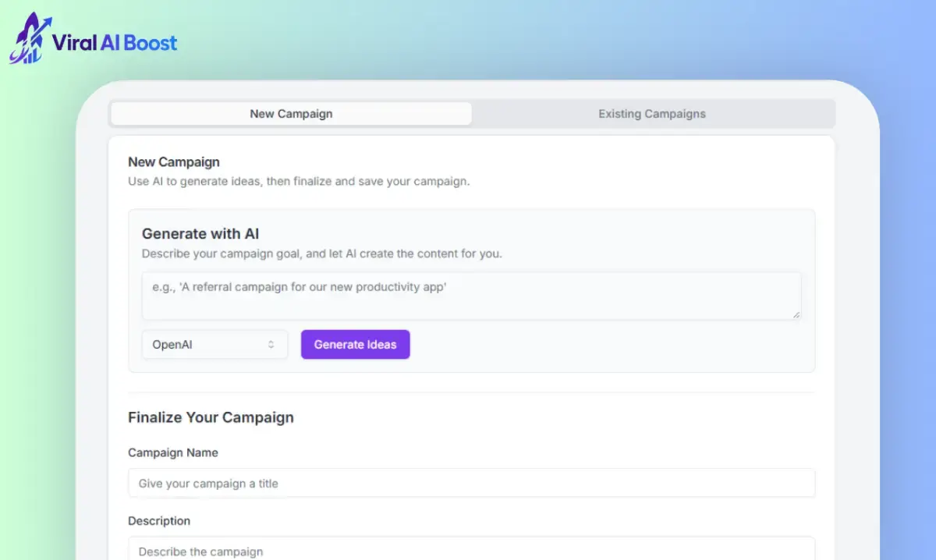
Task: Click the 'Viral AI Boost' brand text
Action: point(115,42)
